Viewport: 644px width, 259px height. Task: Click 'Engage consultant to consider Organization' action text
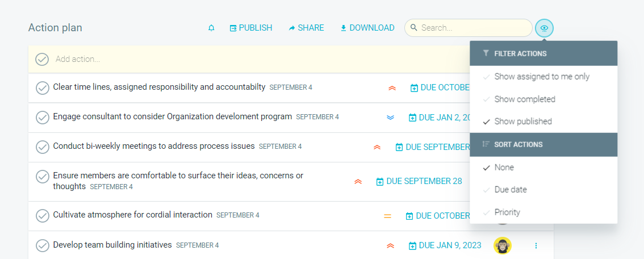(173, 116)
